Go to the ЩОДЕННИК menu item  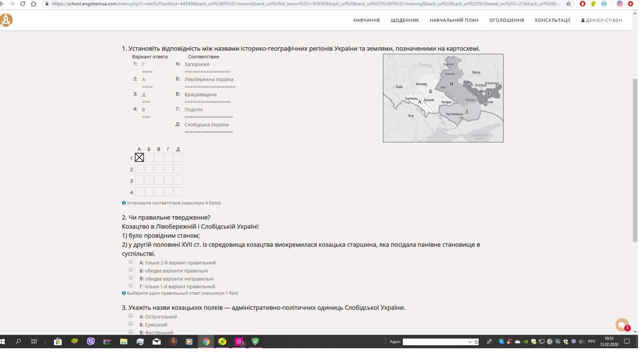[x=405, y=20]
